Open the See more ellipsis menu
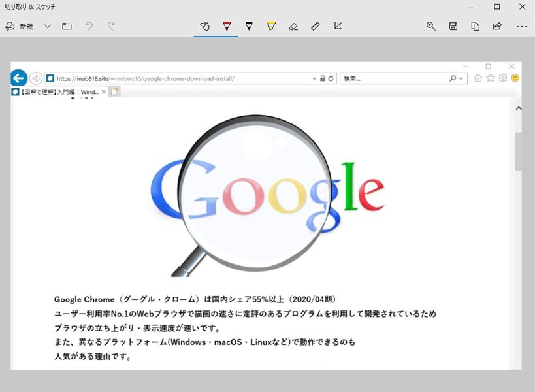Image resolution: width=535 pixels, height=392 pixels. 522,27
